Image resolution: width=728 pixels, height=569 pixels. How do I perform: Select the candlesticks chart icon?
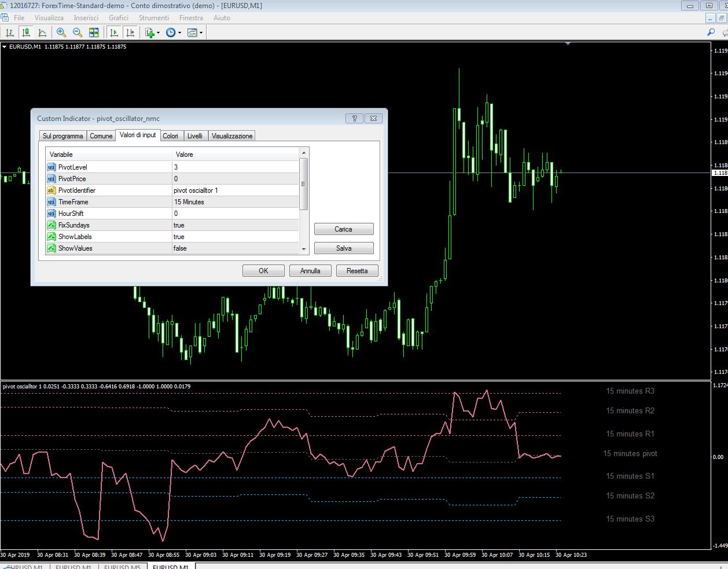(x=26, y=33)
